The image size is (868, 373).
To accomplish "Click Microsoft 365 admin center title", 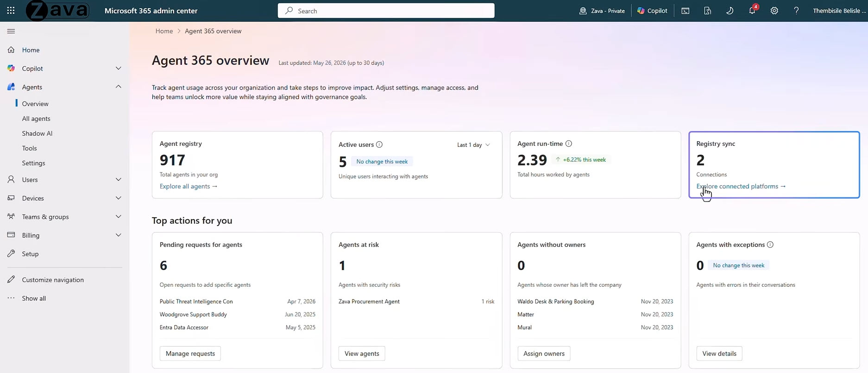I will point(151,11).
